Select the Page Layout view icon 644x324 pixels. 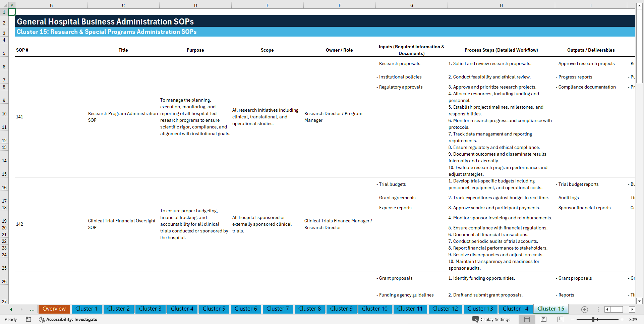543,319
